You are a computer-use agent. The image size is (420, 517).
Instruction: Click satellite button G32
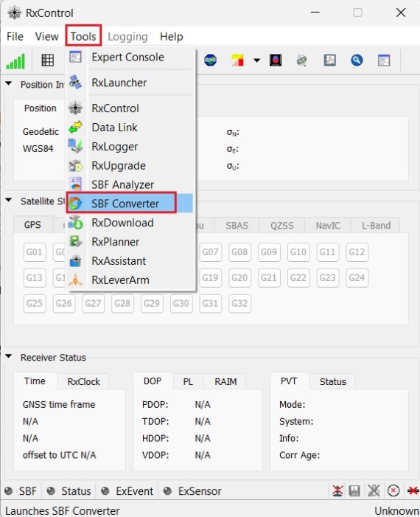point(239,303)
